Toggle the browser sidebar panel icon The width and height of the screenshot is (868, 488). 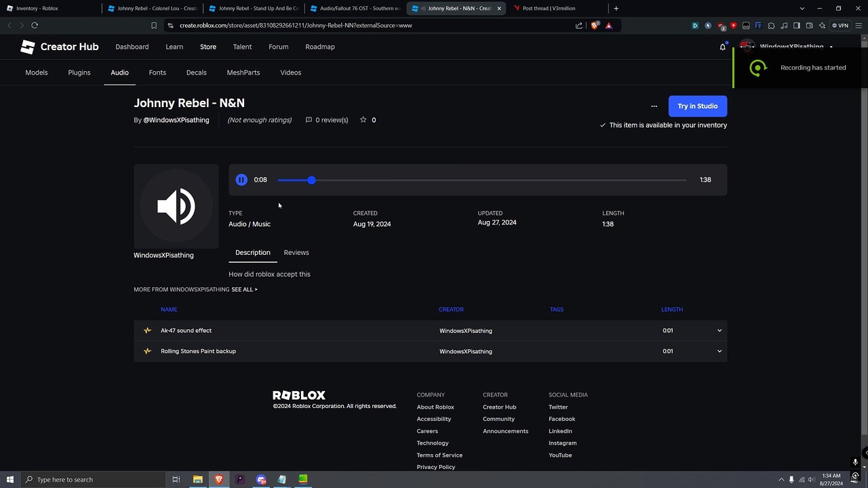797,26
